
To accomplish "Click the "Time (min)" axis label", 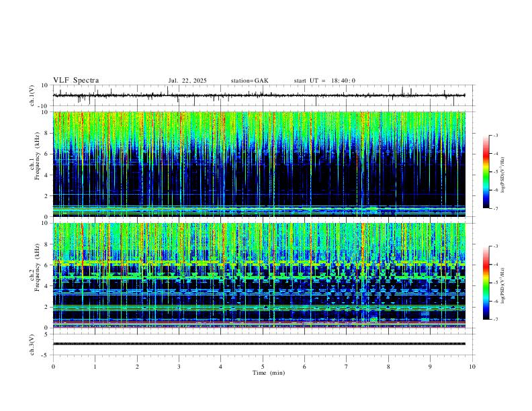I will point(269,373).
